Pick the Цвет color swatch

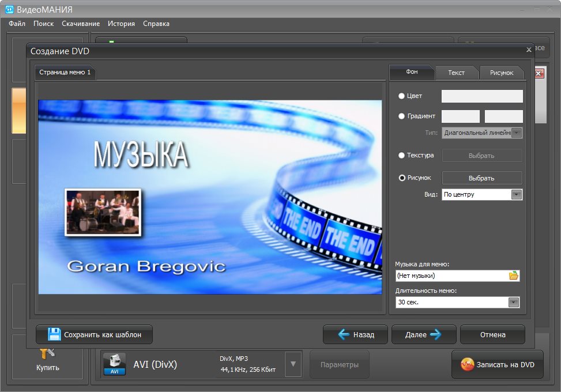(482, 96)
